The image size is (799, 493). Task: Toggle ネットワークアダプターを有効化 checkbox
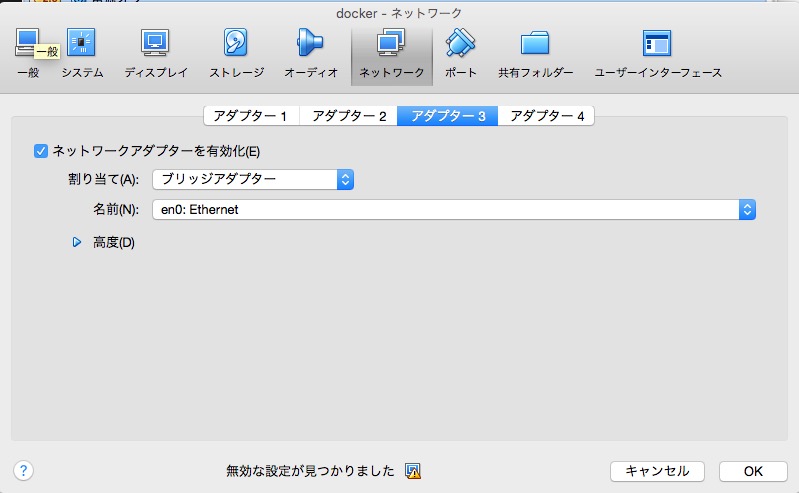40,151
